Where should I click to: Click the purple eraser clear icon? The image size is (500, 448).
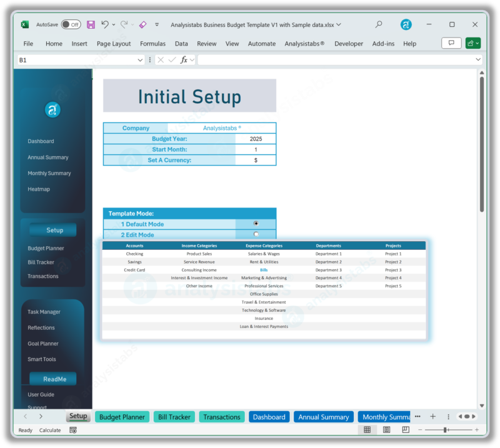[x=143, y=24]
